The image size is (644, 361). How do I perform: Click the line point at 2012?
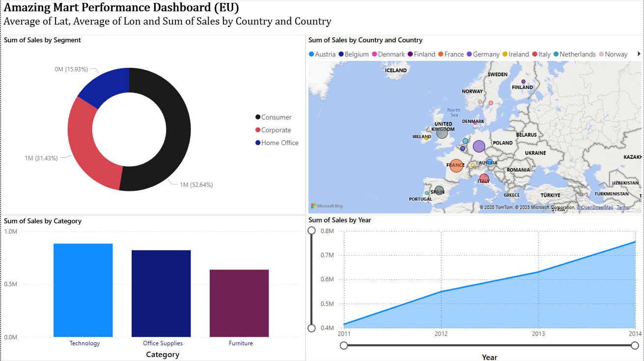[441, 292]
